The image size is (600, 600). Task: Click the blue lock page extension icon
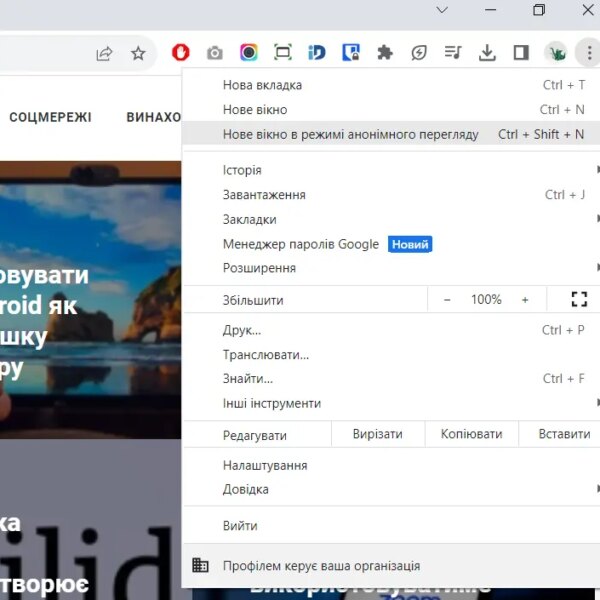tap(351, 52)
